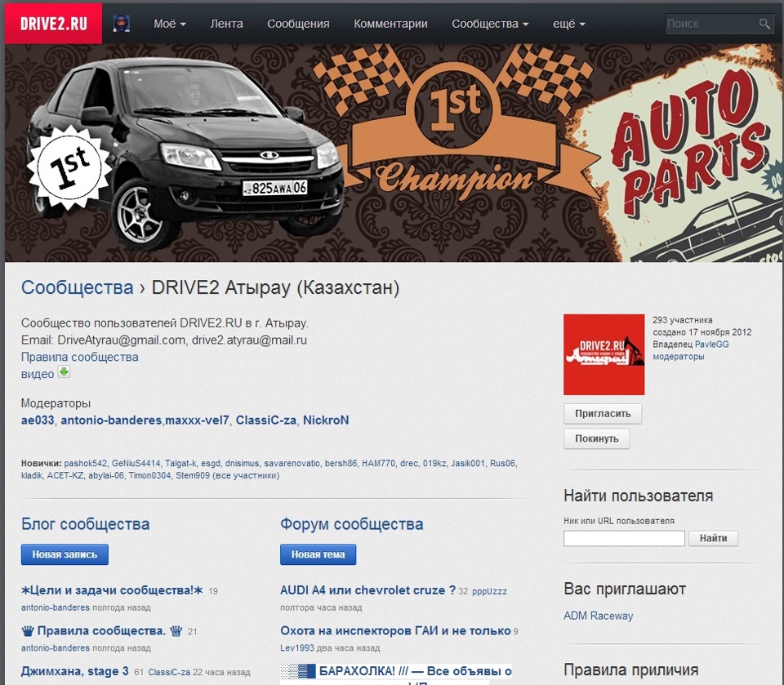This screenshot has height=685, width=784.
Task: Open the Форум сообщества heading
Action: [x=351, y=523]
